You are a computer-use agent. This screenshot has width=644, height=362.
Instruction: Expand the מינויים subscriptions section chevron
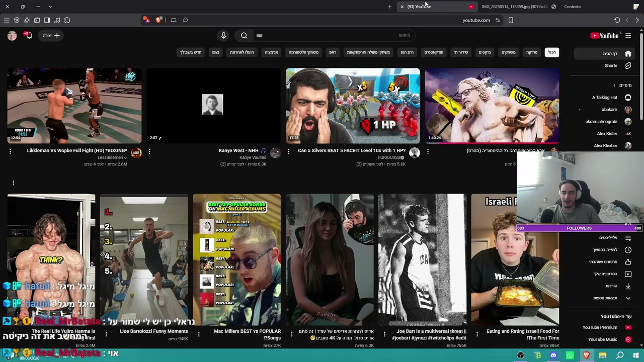[x=614, y=85]
